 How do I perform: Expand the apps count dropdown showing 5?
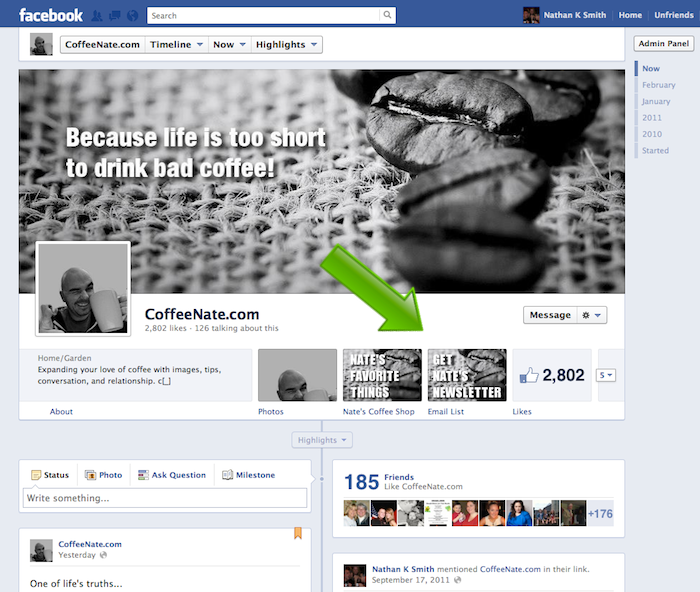tap(606, 375)
